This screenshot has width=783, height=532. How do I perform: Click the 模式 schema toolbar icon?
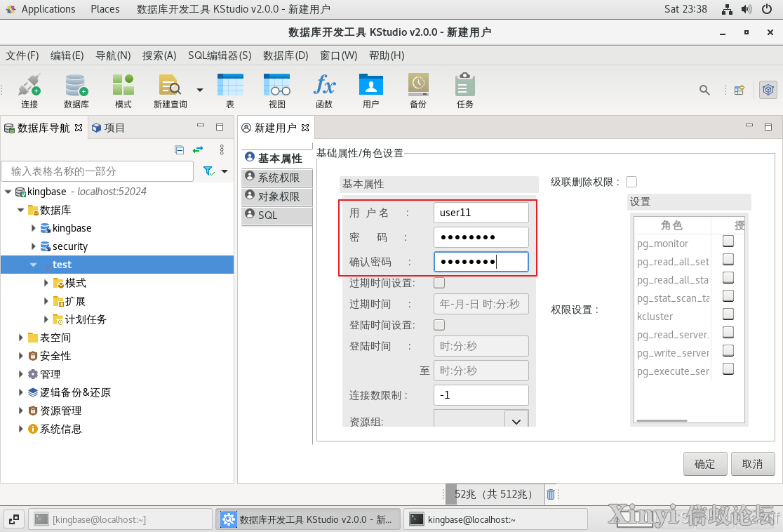pos(123,91)
